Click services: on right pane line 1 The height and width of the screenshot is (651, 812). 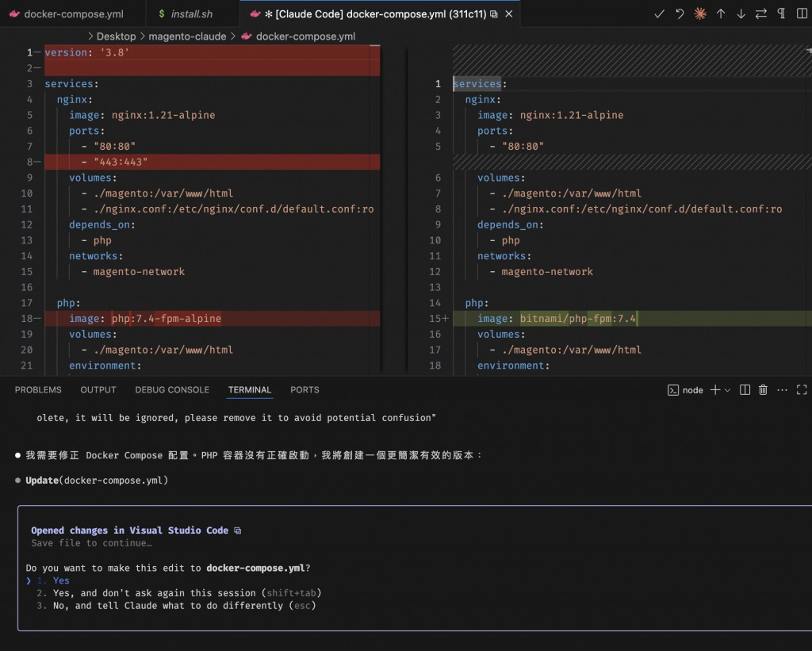click(480, 84)
